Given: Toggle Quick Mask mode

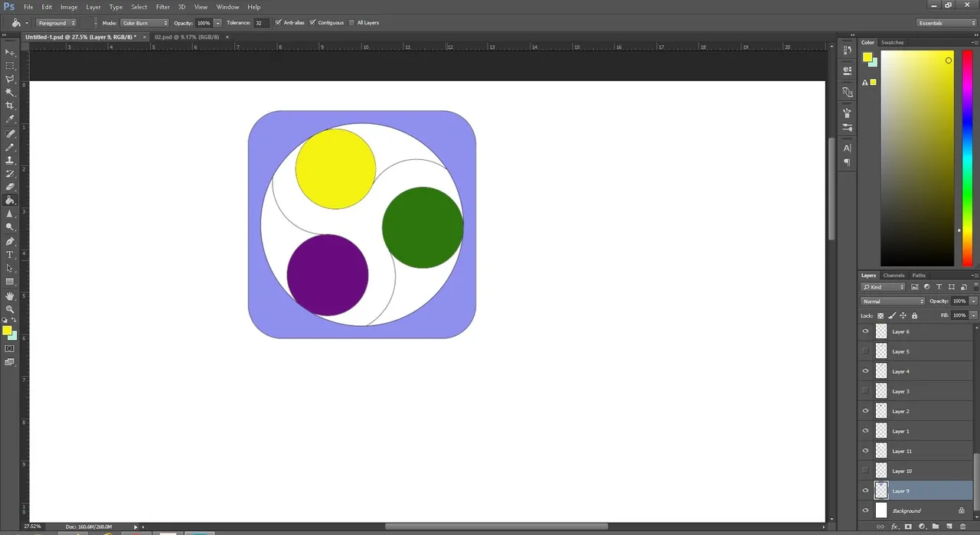Looking at the screenshot, I should tap(10, 348).
